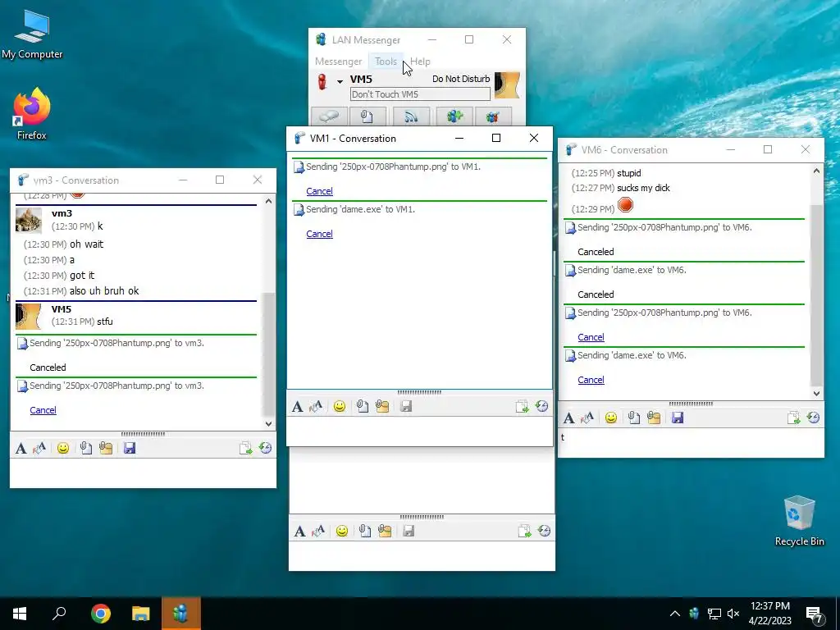
Task: Open the Recycle Bin desktop icon
Action: click(x=799, y=521)
